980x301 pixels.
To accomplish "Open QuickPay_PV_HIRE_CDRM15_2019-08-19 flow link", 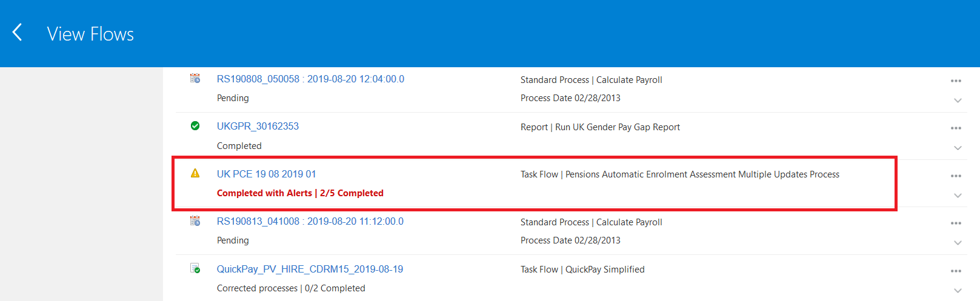I will [x=310, y=269].
